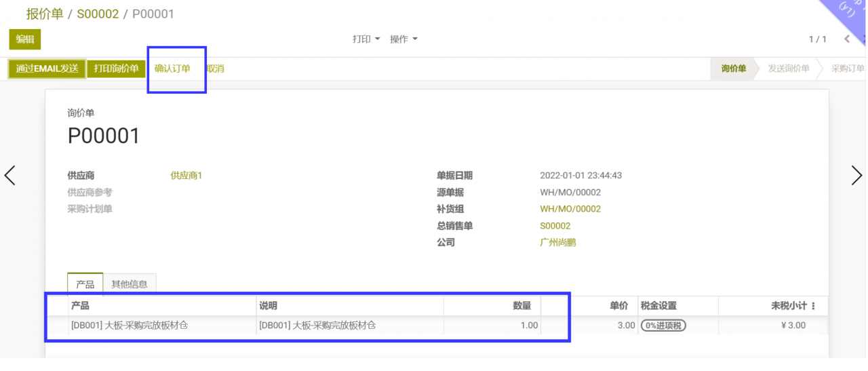Sort by 数量 column header
The image size is (868, 371).
click(492, 306)
